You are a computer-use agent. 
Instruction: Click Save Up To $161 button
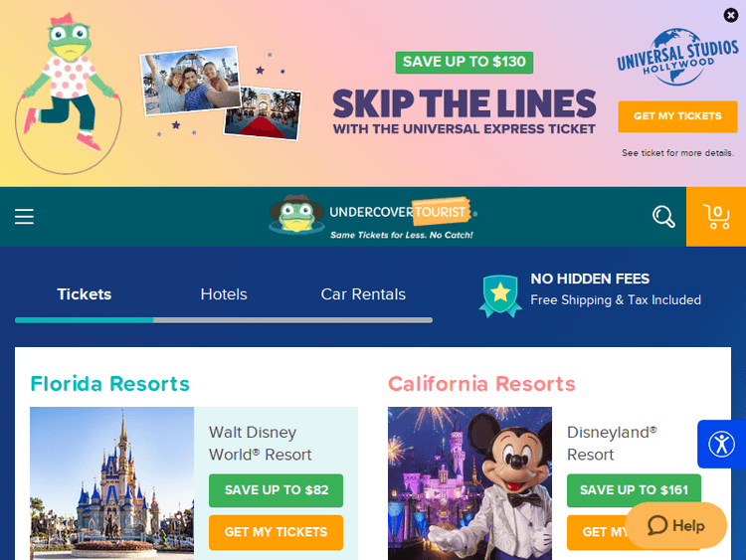click(x=634, y=490)
